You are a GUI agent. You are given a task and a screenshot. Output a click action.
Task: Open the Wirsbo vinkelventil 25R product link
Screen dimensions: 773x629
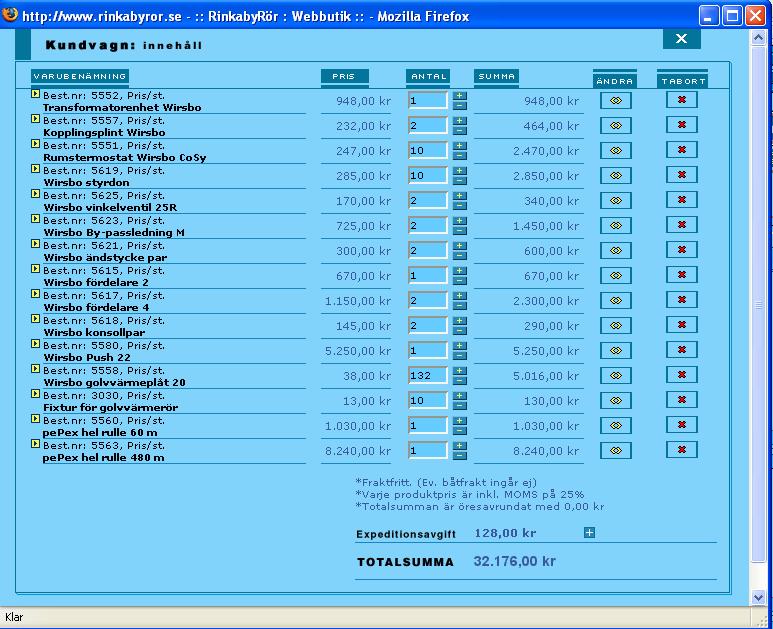pyautogui.click(x=110, y=208)
